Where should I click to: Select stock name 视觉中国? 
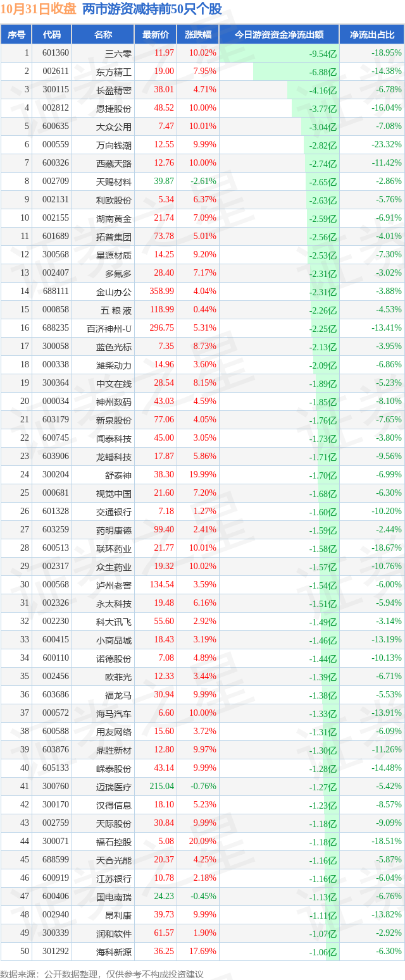tap(114, 493)
